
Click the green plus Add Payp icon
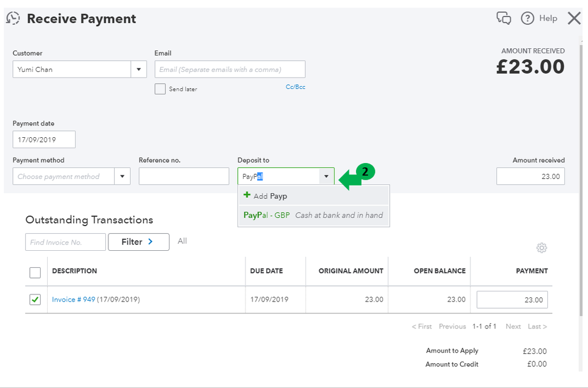pos(247,195)
